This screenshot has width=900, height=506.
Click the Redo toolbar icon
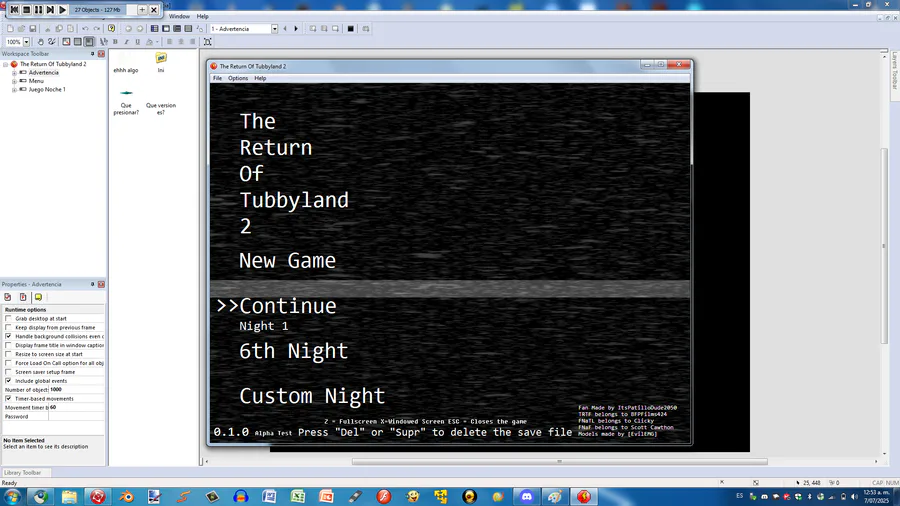[x=96, y=29]
